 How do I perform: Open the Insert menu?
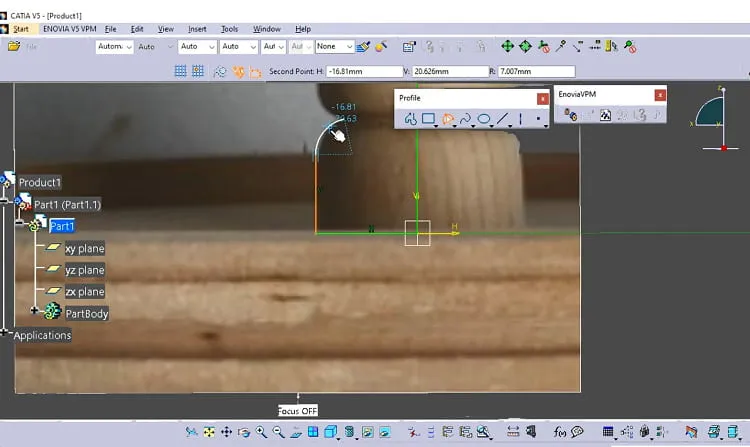[197, 29]
